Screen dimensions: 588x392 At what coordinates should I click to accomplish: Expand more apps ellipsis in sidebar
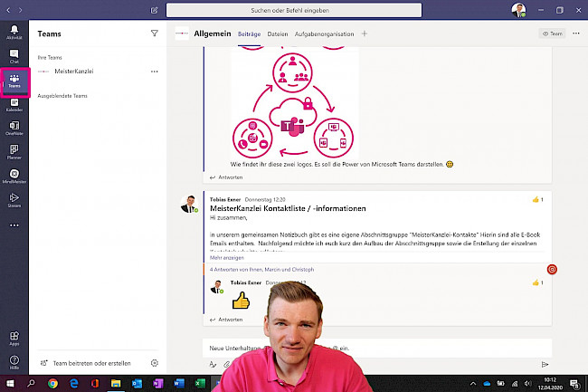tap(14, 224)
